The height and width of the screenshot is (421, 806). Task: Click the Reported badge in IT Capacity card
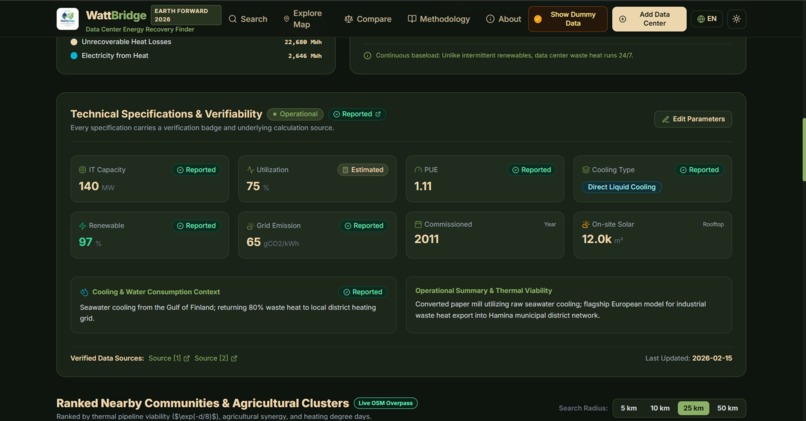pos(196,170)
